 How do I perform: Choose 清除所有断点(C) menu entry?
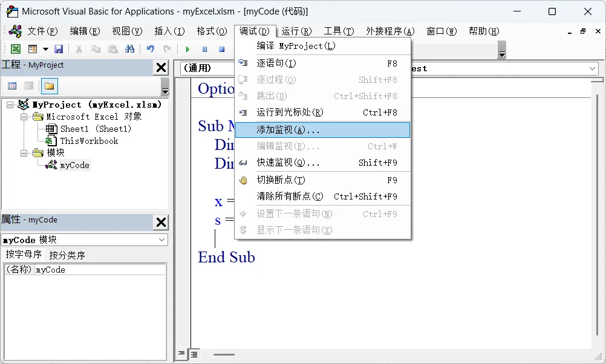323,197
